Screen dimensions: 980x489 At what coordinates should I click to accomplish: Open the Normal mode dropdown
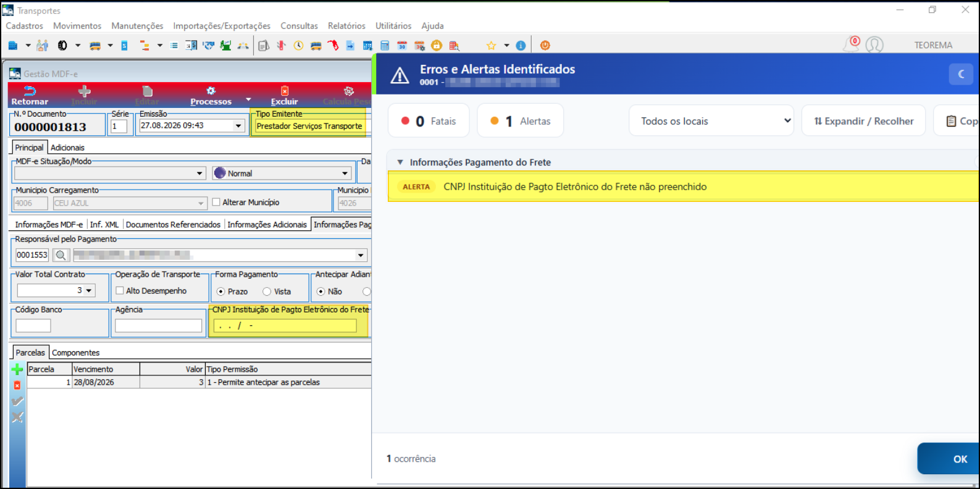tap(345, 173)
